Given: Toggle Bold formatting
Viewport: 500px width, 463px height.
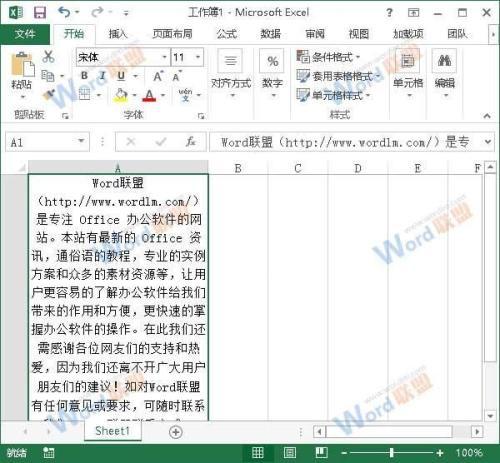Looking at the screenshot, I should click(x=85, y=76).
